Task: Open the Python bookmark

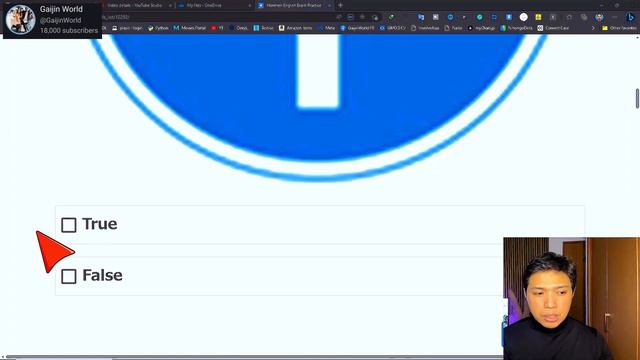Action: coord(158,28)
